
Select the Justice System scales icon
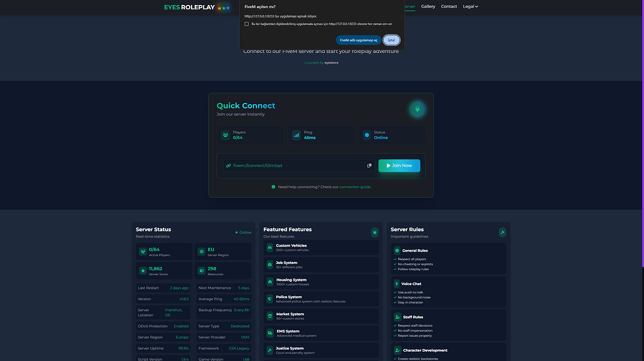(x=269, y=349)
